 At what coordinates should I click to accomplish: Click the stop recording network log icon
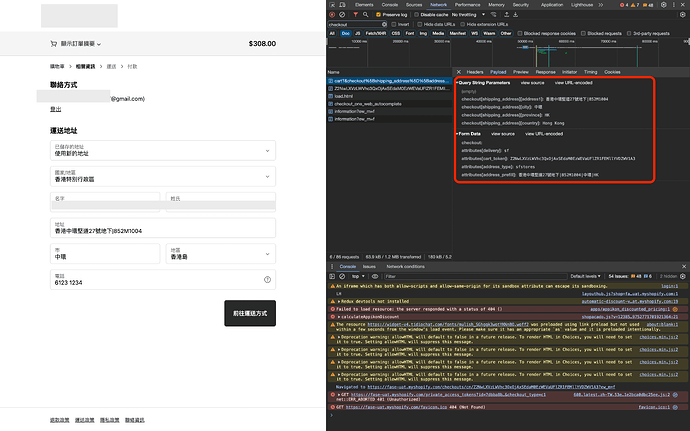point(333,15)
